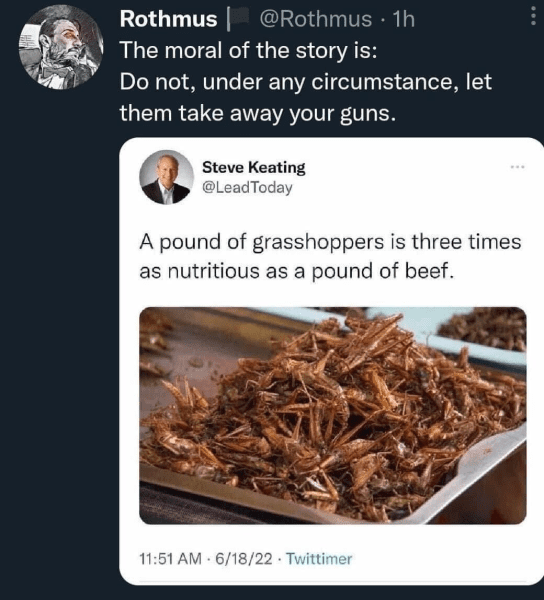Click blank white area beside Steve Keating's name
The width and height of the screenshot is (544, 600).
(x=406, y=177)
